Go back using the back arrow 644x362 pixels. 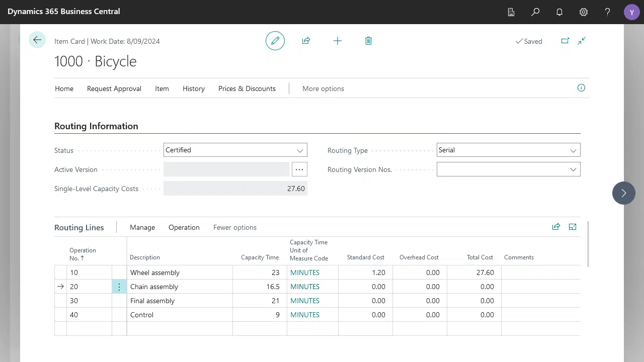pyautogui.click(x=37, y=40)
